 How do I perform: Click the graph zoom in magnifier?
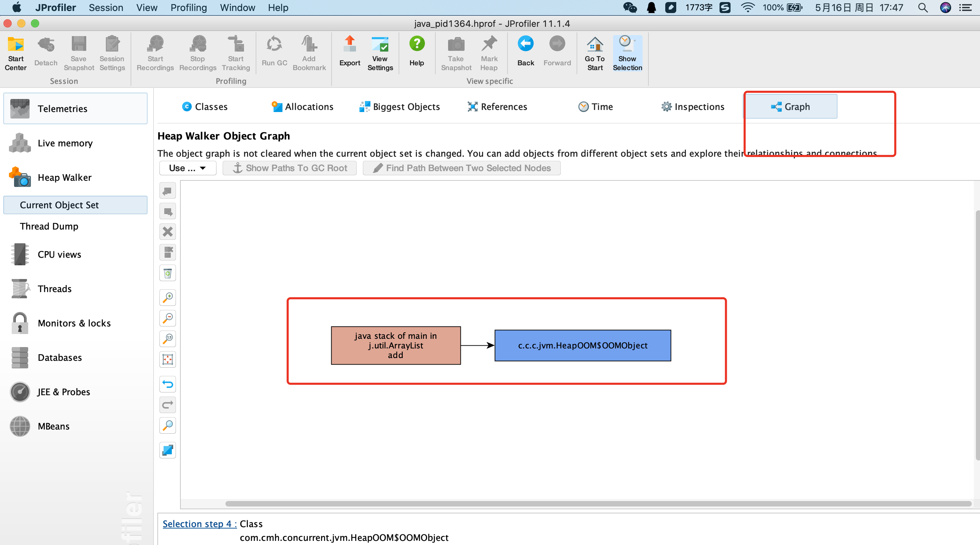click(167, 297)
